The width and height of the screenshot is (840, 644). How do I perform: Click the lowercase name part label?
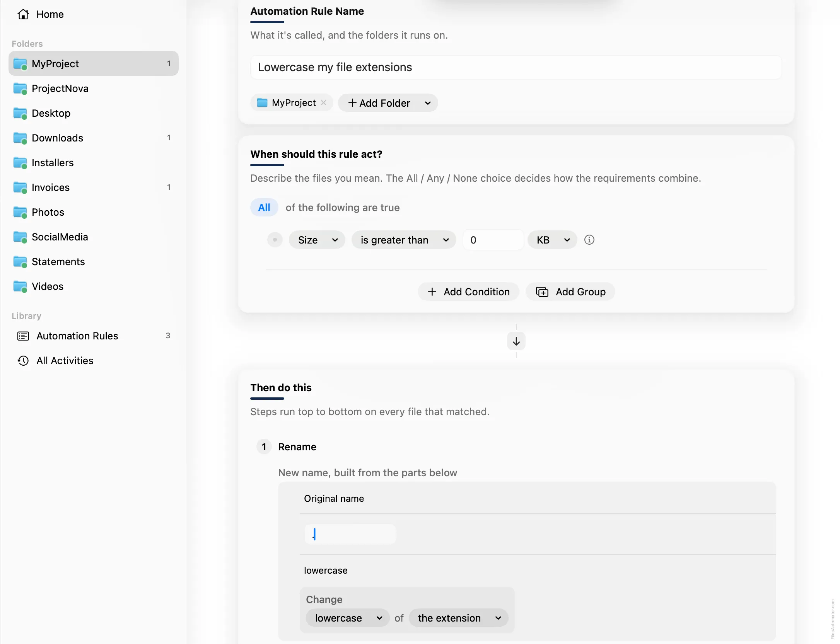(326, 571)
